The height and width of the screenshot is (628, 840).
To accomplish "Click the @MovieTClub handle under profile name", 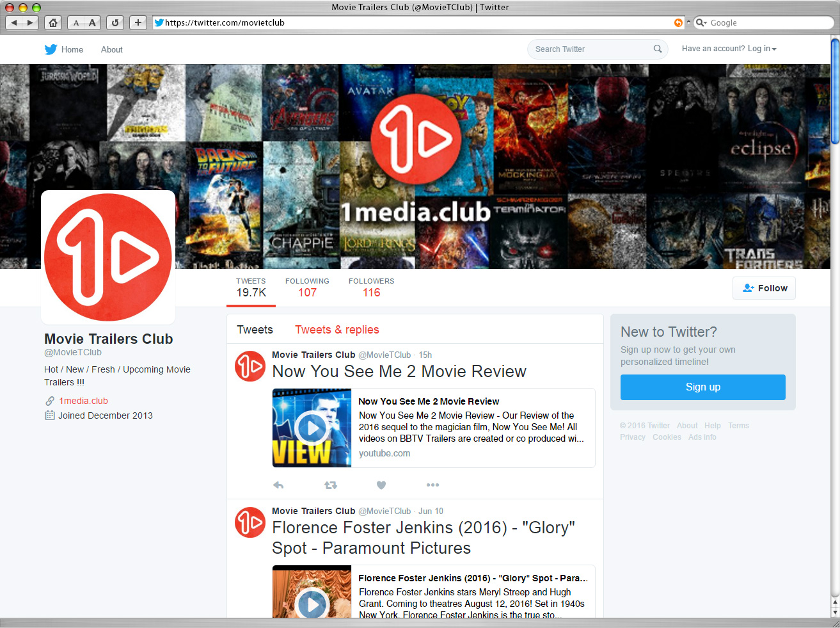I will 73,352.
